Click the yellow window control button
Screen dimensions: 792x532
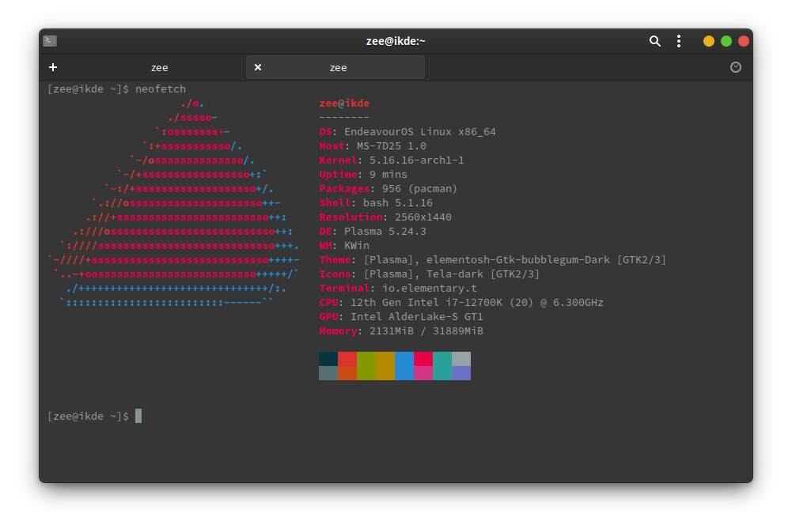708,40
